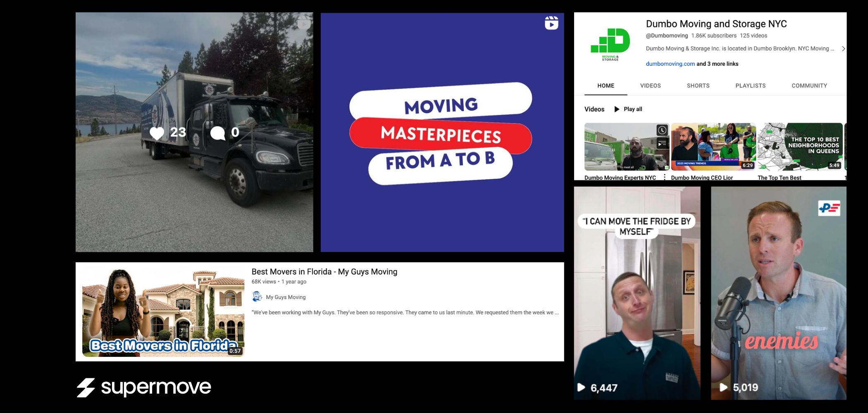Click the Play all label text
Viewport: 868px width, 413px height.
pos(633,109)
